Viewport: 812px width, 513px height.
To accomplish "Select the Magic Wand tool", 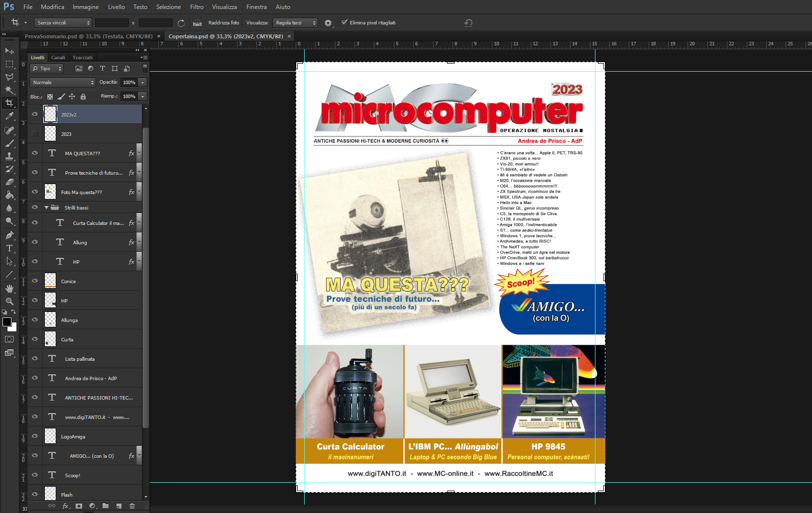I will pyautogui.click(x=9, y=90).
